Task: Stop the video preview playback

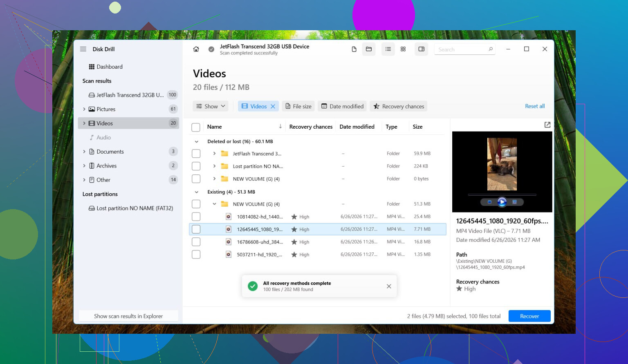Action: coord(489,202)
